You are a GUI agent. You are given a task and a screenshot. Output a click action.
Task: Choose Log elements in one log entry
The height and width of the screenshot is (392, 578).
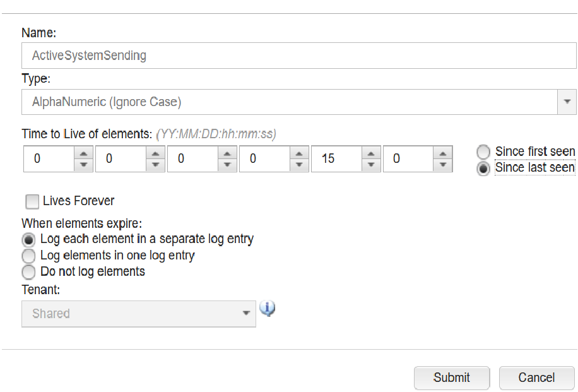pos(28,256)
